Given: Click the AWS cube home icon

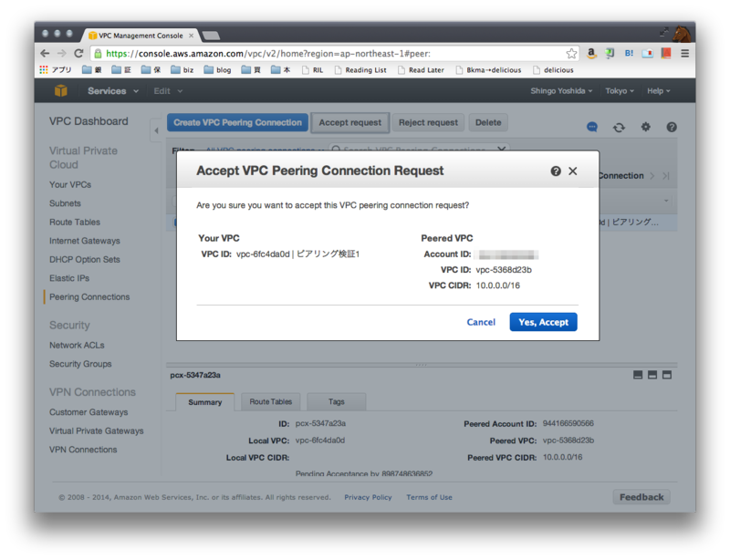Looking at the screenshot, I should click(x=61, y=91).
